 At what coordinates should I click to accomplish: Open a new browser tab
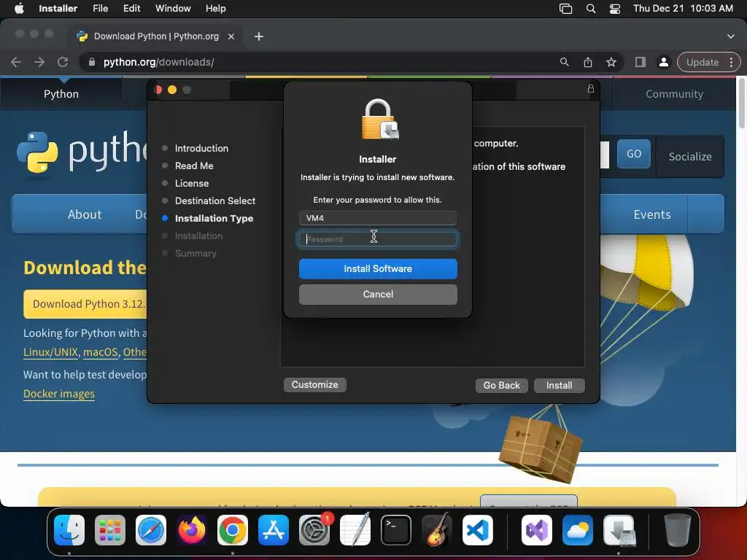(259, 36)
